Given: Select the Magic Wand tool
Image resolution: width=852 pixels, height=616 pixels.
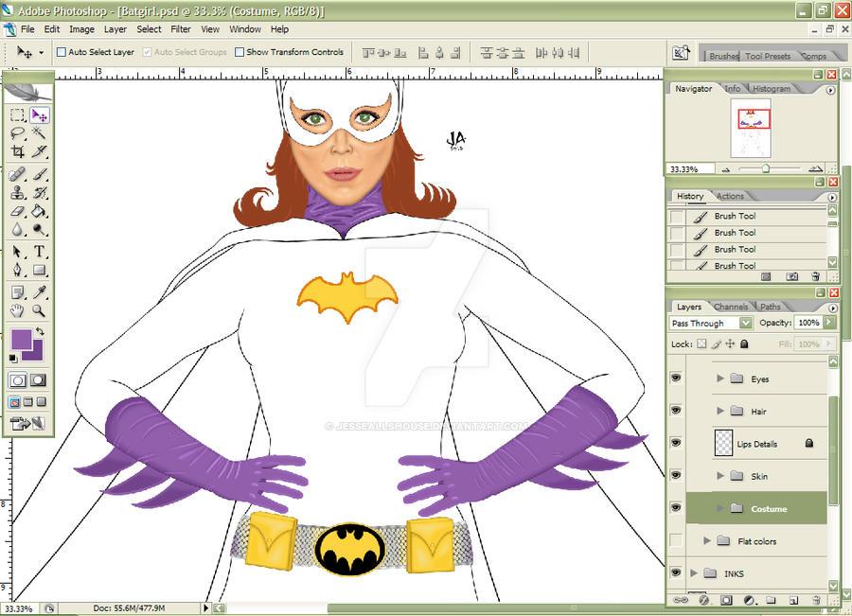Looking at the screenshot, I should click(x=39, y=133).
